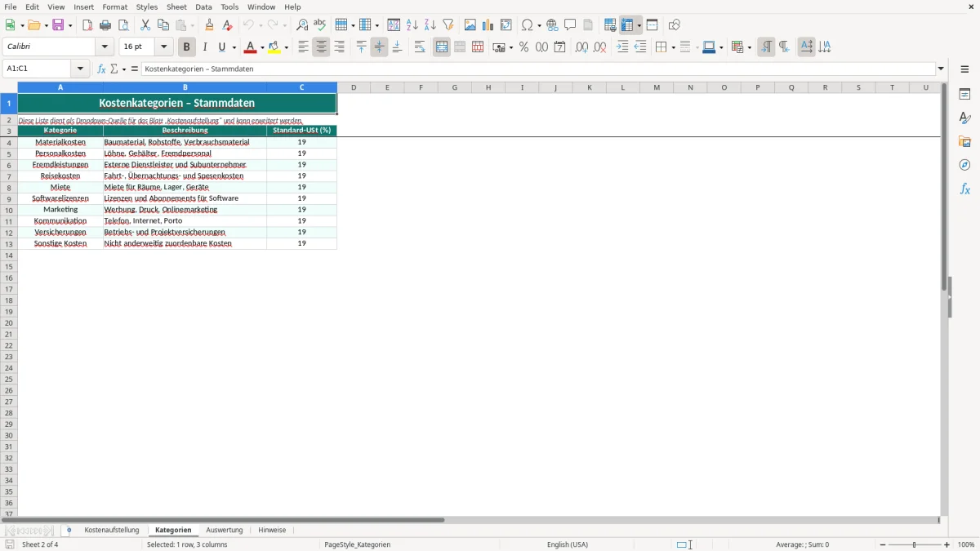
Task: Click the Save document icon
Action: (x=59, y=25)
